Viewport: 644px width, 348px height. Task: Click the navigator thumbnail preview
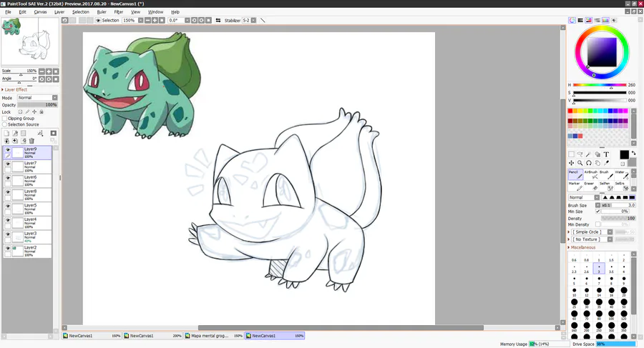pyautogui.click(x=30, y=41)
